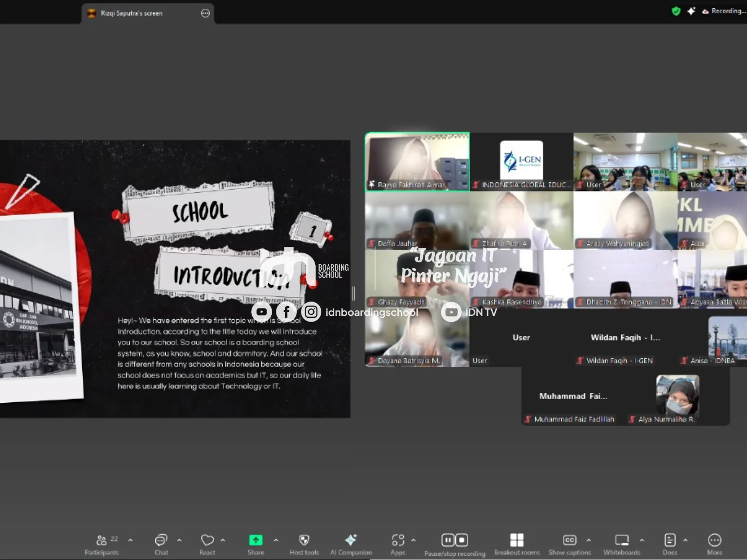
Task: Open the Apps menu
Action: click(x=398, y=545)
